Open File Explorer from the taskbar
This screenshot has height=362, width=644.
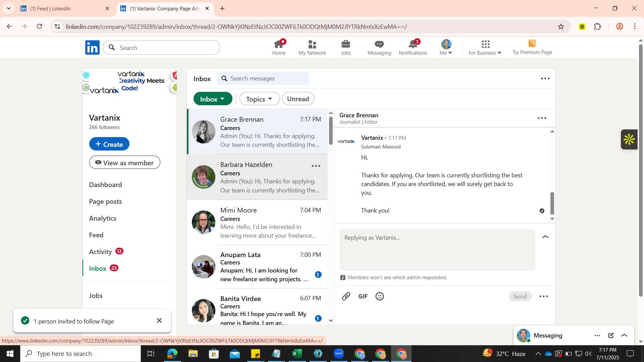coord(193,354)
